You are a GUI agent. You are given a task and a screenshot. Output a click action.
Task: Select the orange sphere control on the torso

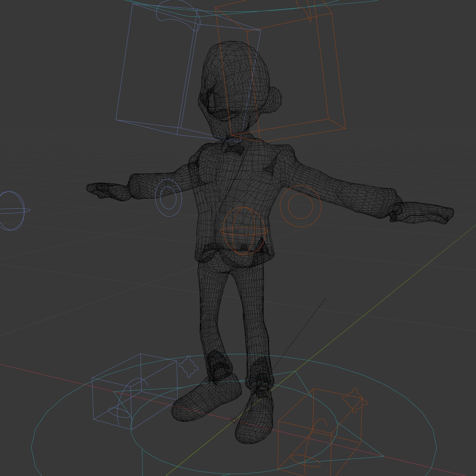(x=244, y=231)
